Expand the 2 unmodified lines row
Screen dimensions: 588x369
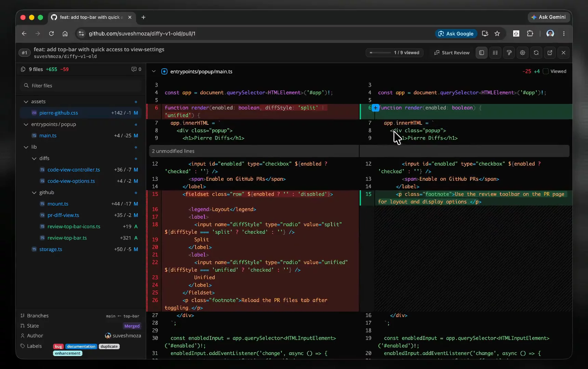tap(359, 151)
